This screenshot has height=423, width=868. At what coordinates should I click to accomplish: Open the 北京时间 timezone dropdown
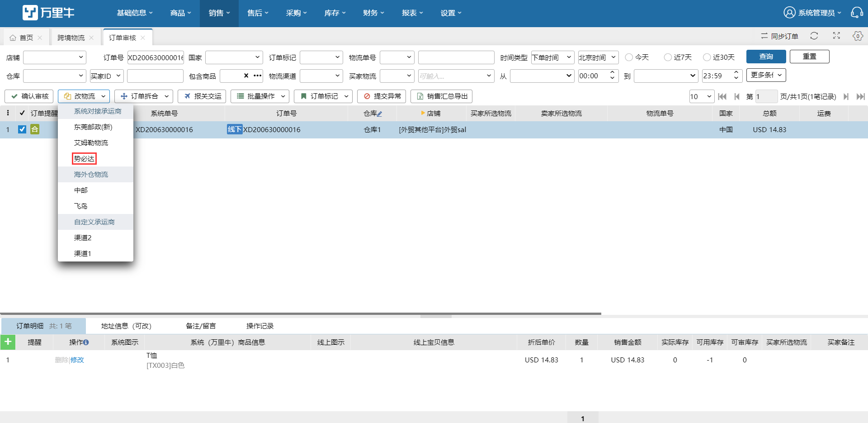pyautogui.click(x=598, y=57)
